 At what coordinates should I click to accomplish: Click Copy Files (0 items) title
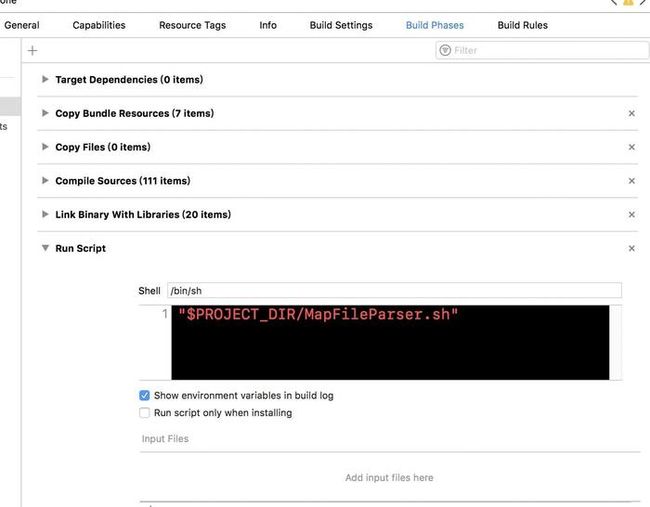(103, 147)
